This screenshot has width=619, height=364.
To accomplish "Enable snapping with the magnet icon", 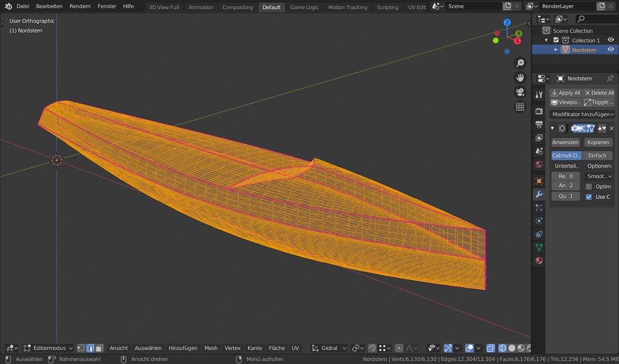I will pyautogui.click(x=372, y=348).
